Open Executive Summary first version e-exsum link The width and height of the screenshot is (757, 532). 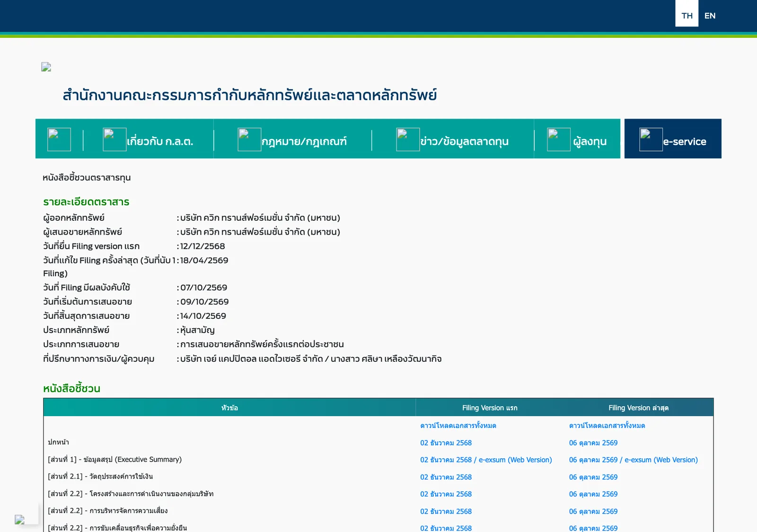tap(515, 460)
